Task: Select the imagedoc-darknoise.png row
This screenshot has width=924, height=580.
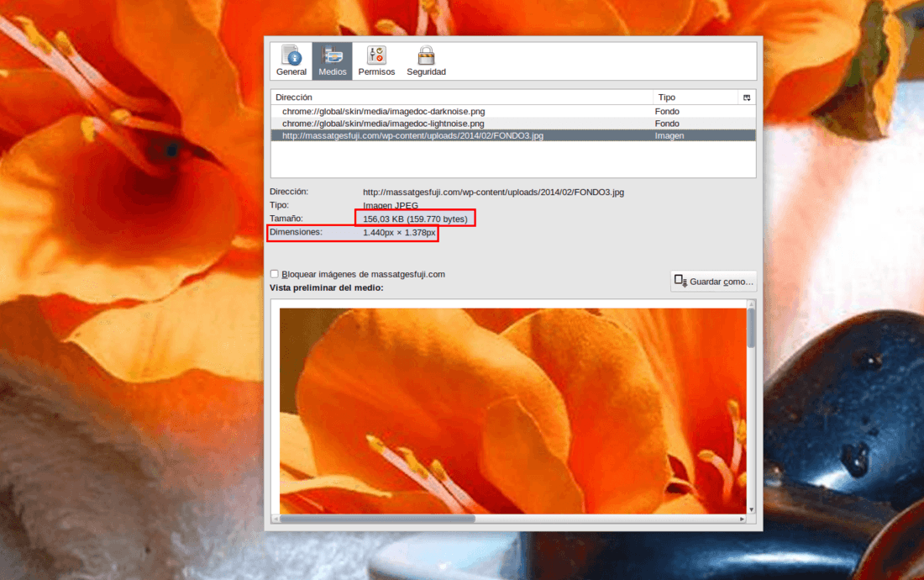Action: 512,112
